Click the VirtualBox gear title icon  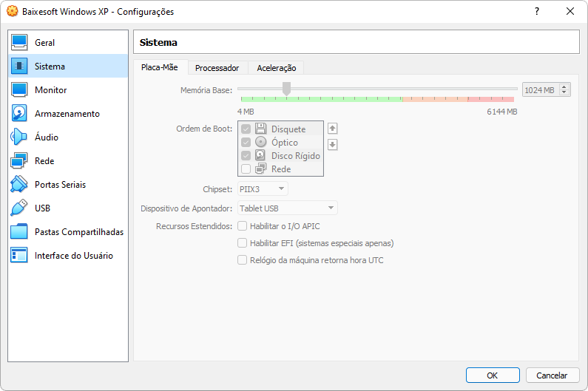pos(13,11)
